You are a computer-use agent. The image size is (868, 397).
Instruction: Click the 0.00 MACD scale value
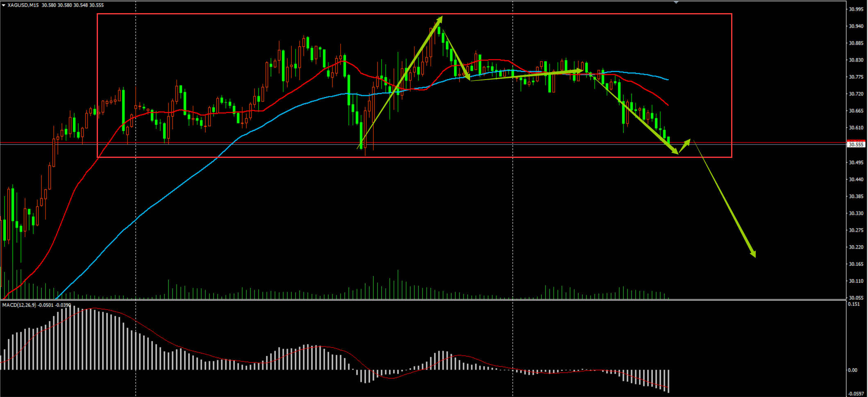tap(852, 370)
